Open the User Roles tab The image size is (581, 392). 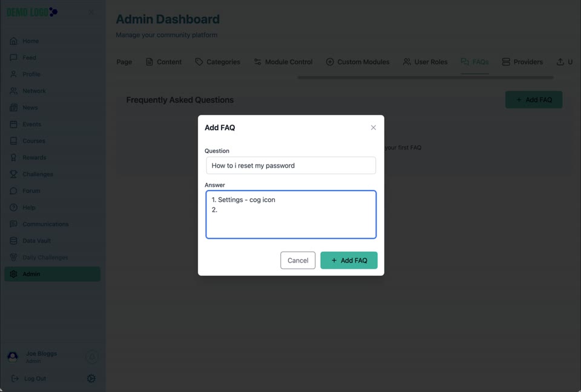pos(425,62)
